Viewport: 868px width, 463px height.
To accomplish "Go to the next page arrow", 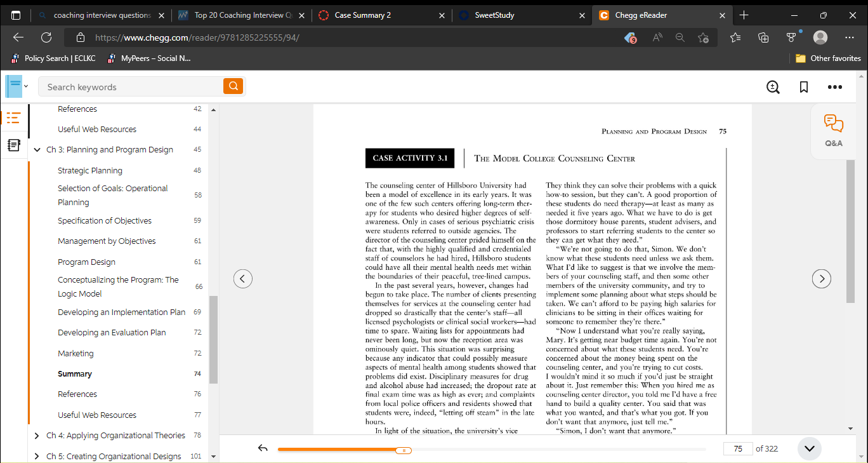I will point(822,278).
